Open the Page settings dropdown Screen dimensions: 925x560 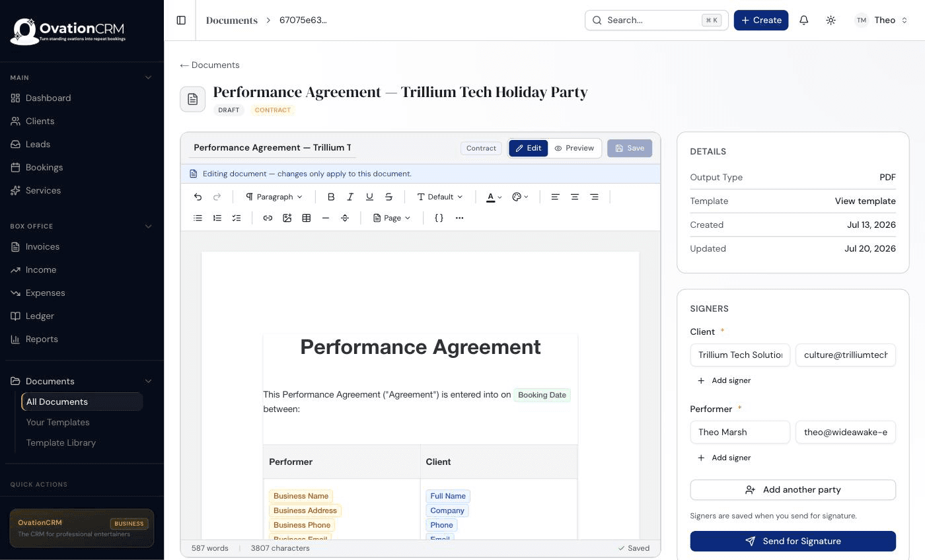(x=392, y=218)
